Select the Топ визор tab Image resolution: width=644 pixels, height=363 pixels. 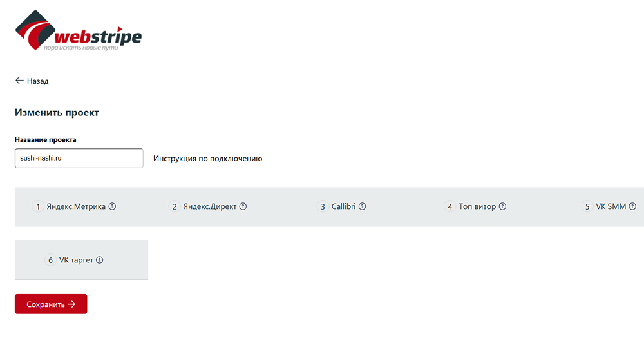(475, 206)
